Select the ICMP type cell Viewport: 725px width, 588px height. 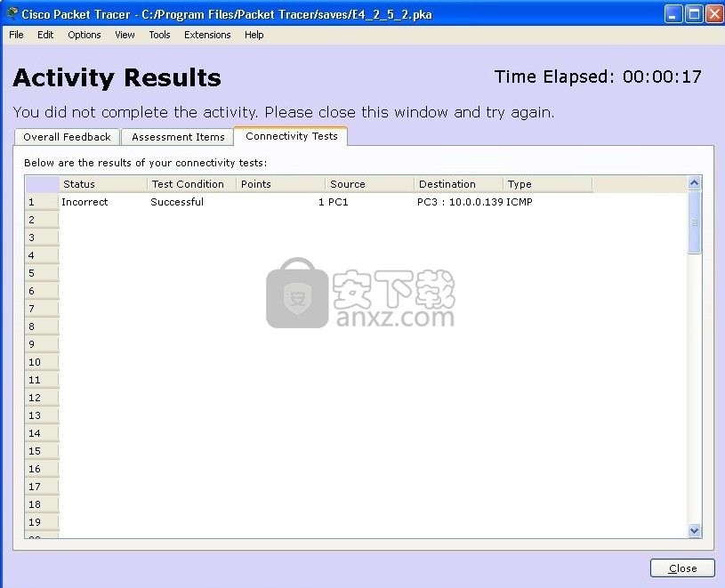coord(548,202)
